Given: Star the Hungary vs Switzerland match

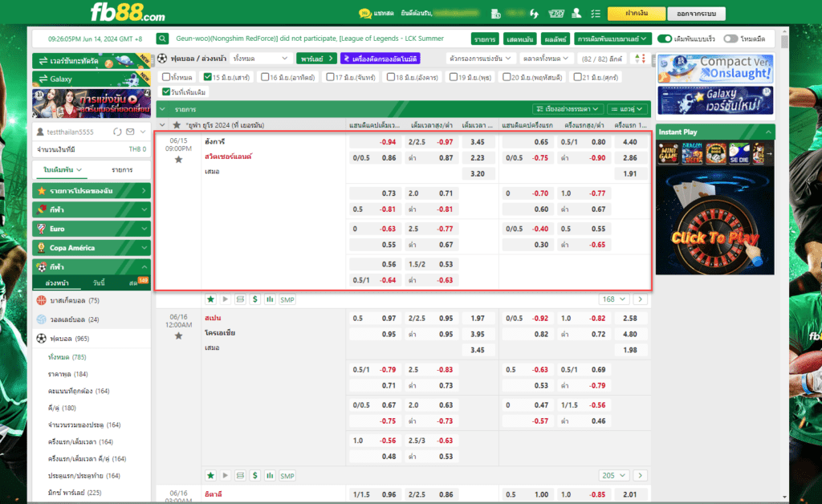Looking at the screenshot, I should click(178, 159).
